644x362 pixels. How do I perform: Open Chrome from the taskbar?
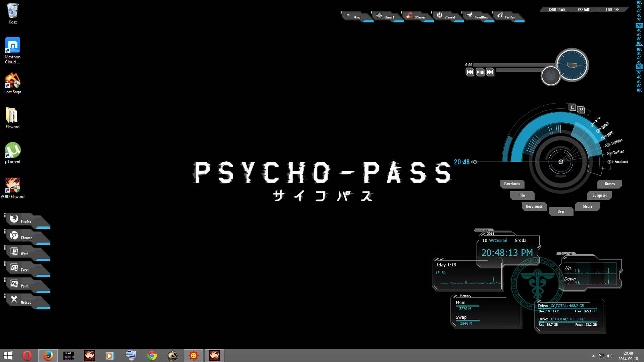pos(152,356)
